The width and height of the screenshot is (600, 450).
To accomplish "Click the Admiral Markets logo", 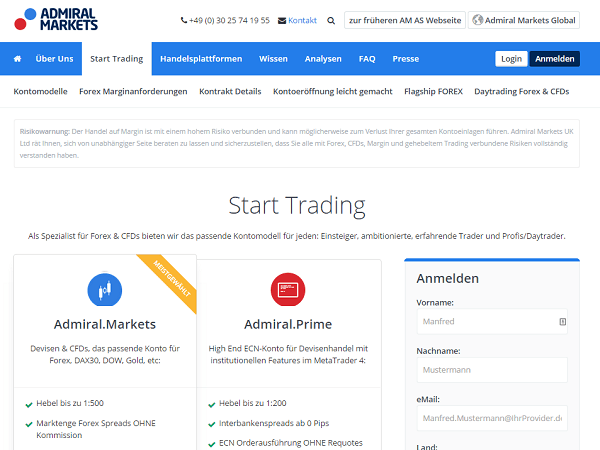I will (x=56, y=19).
